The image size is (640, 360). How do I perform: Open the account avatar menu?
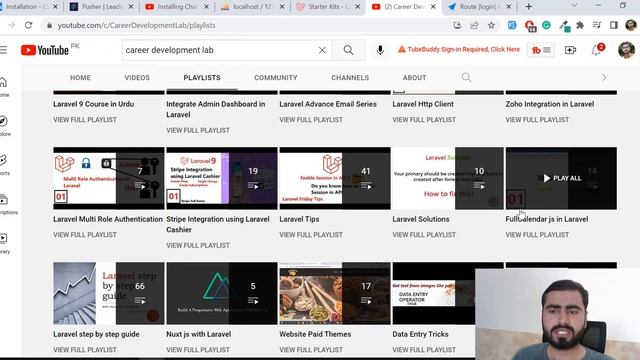[626, 50]
